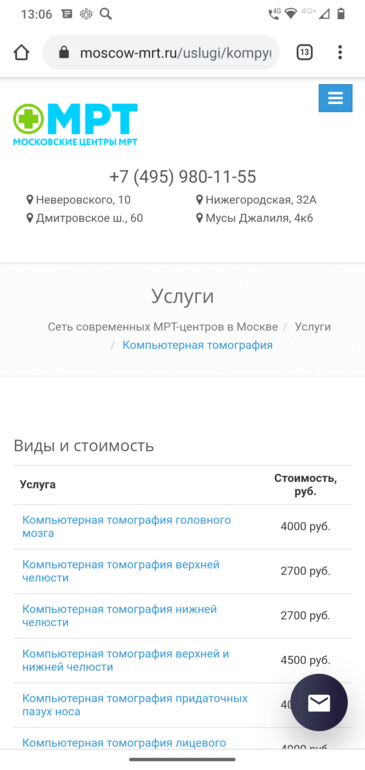Open Chrome's three-dot overflow menu
This screenshot has height=770, width=365.
[x=340, y=53]
